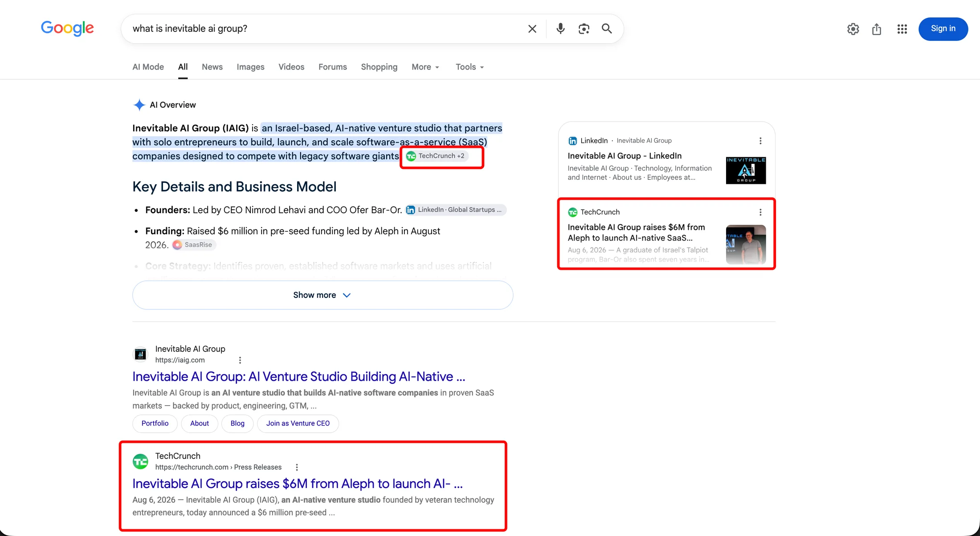Switch to the Images tab
Image resolution: width=980 pixels, height=536 pixels.
[250, 67]
